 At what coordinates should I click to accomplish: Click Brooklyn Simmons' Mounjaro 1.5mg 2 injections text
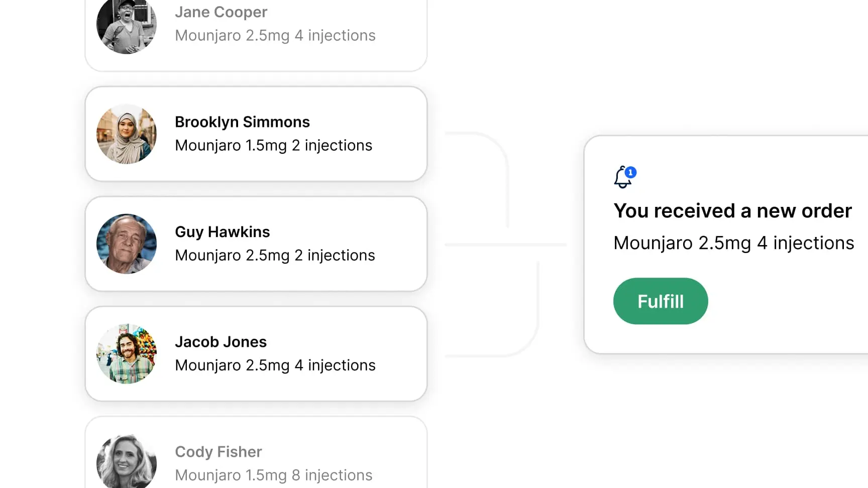coord(273,146)
